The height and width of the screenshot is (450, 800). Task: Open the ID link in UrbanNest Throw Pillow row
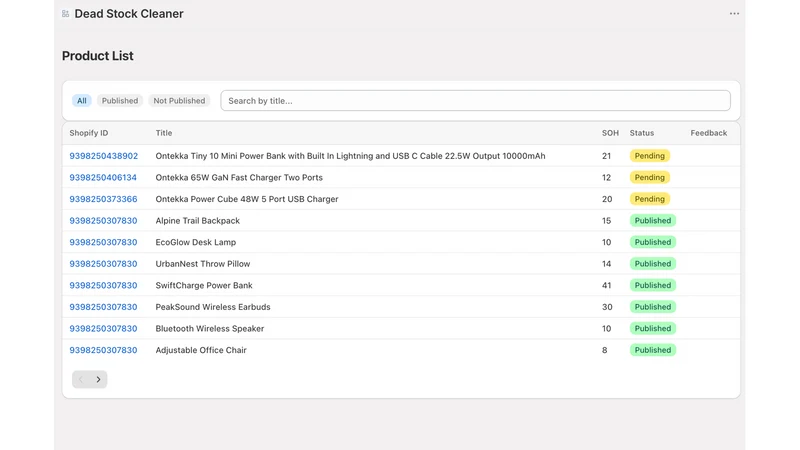(x=103, y=264)
